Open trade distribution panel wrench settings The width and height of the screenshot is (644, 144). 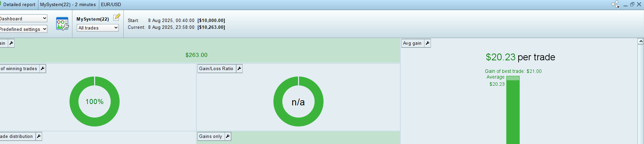pos(39,136)
